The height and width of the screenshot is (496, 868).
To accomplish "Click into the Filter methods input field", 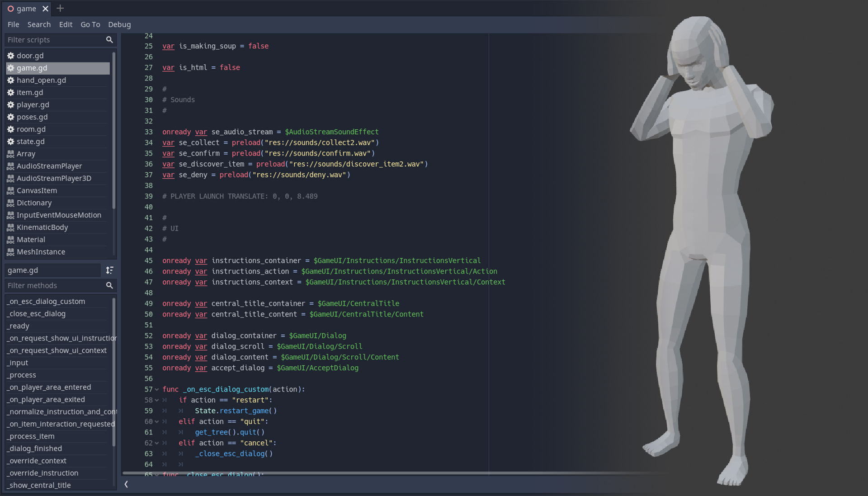I will pyautogui.click(x=53, y=285).
